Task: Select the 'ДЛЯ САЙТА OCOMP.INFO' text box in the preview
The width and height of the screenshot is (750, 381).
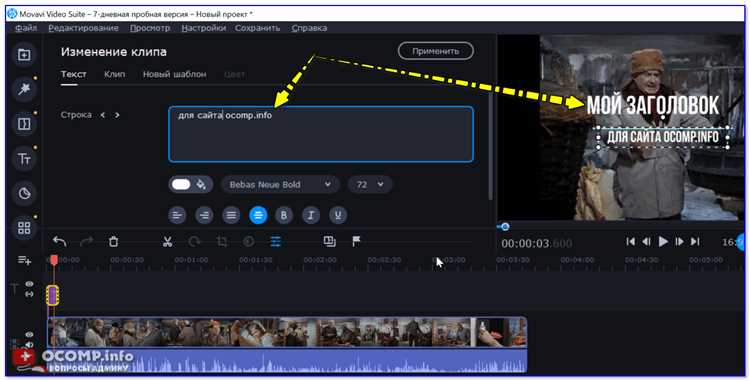Action: click(x=663, y=138)
